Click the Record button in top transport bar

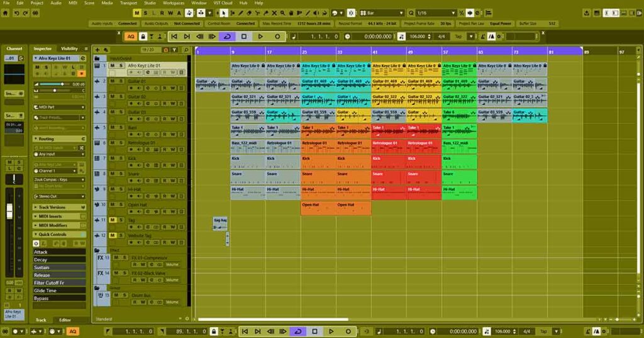277,37
